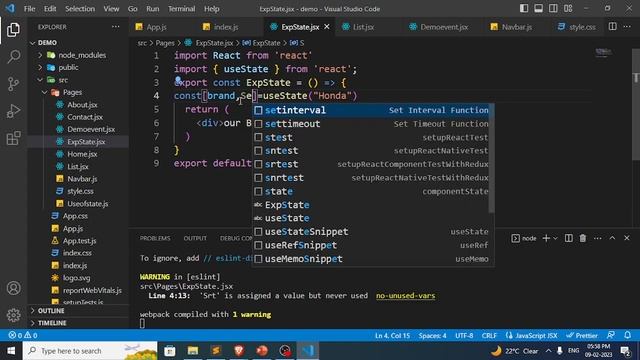Image resolution: width=640 pixels, height=360 pixels.
Task: Open the Manage gear icon
Action: (13, 315)
